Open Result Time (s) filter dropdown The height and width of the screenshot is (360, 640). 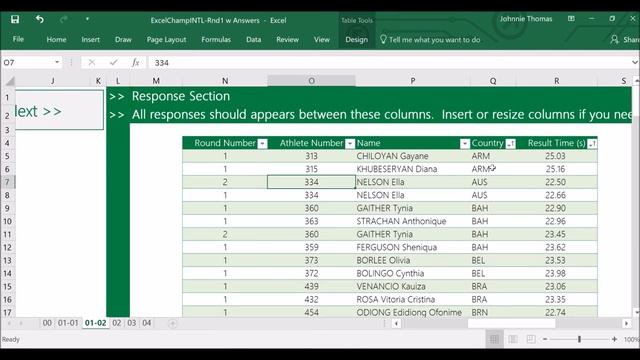point(592,144)
